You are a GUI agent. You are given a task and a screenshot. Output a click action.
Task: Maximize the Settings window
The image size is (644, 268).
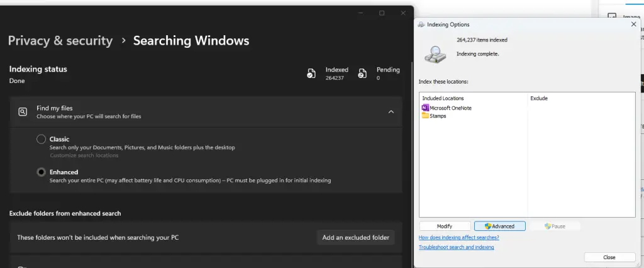tap(382, 13)
